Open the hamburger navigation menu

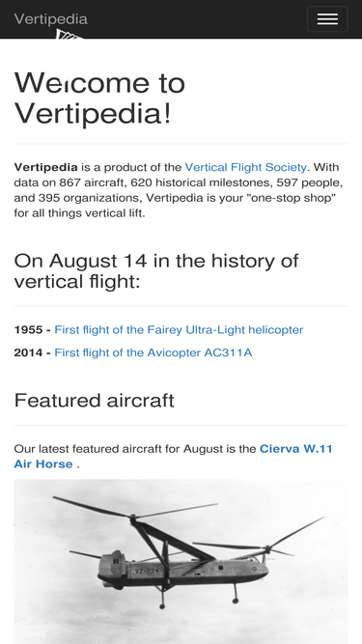pos(327,19)
